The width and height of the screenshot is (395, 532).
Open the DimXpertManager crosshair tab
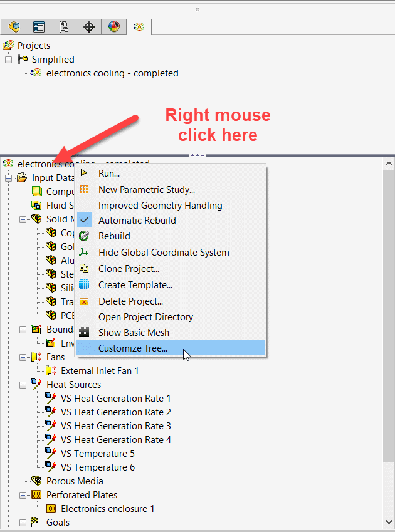(89, 27)
